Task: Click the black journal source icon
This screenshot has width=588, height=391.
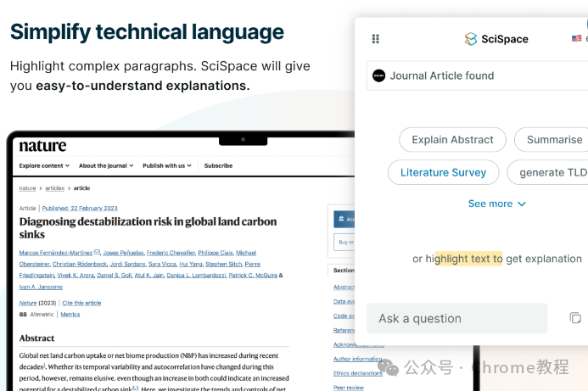Action: coord(378,75)
